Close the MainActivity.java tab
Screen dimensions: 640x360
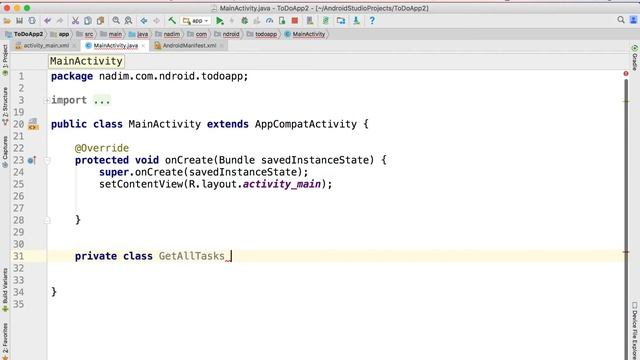[x=143, y=46]
